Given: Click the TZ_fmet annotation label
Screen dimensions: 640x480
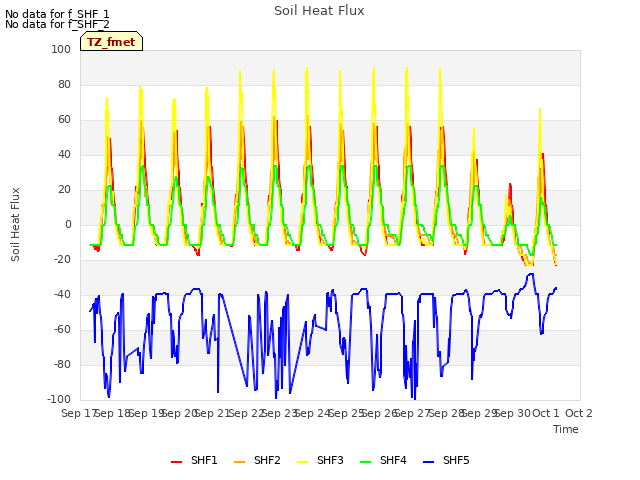Looking at the screenshot, I should click(111, 42).
